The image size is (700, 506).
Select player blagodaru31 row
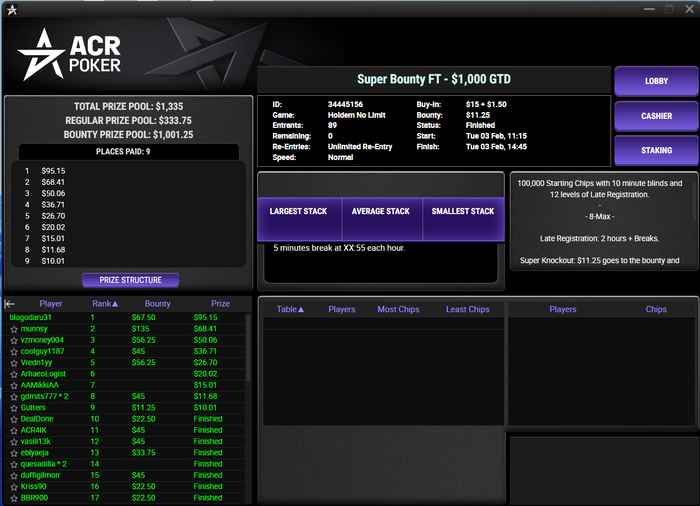click(125, 318)
